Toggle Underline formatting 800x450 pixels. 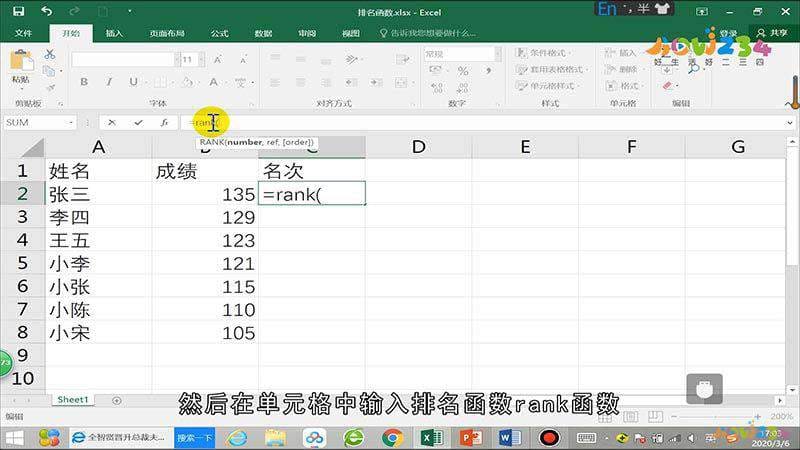[133, 82]
